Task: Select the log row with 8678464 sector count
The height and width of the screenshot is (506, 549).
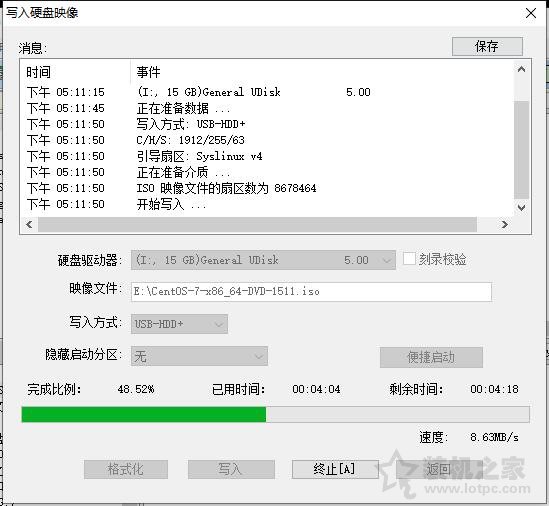Action: coord(266,188)
